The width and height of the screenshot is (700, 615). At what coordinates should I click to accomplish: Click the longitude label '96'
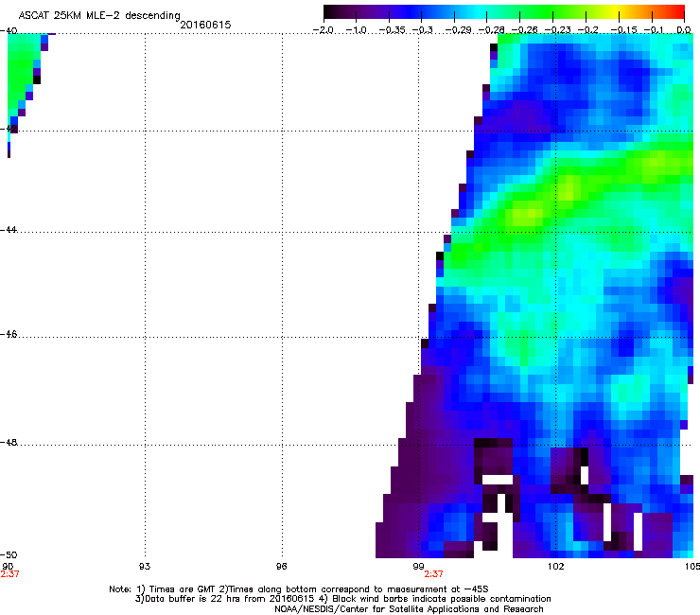(281, 567)
